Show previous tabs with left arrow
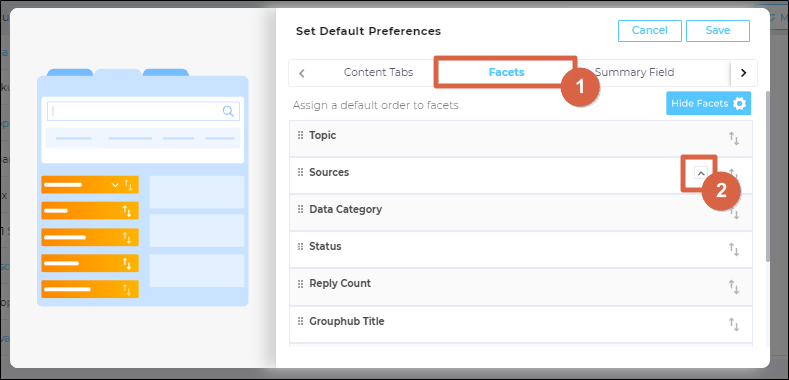Viewport: 789px width, 380px height. point(302,73)
